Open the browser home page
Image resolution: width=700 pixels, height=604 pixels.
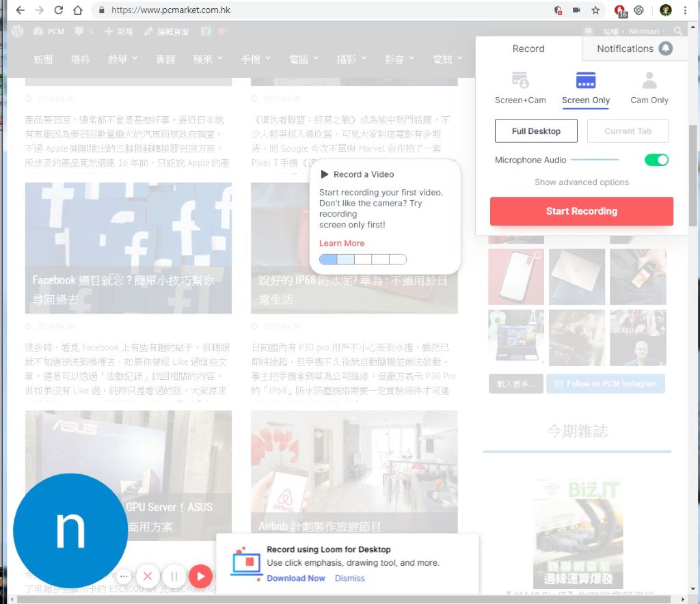click(78, 10)
